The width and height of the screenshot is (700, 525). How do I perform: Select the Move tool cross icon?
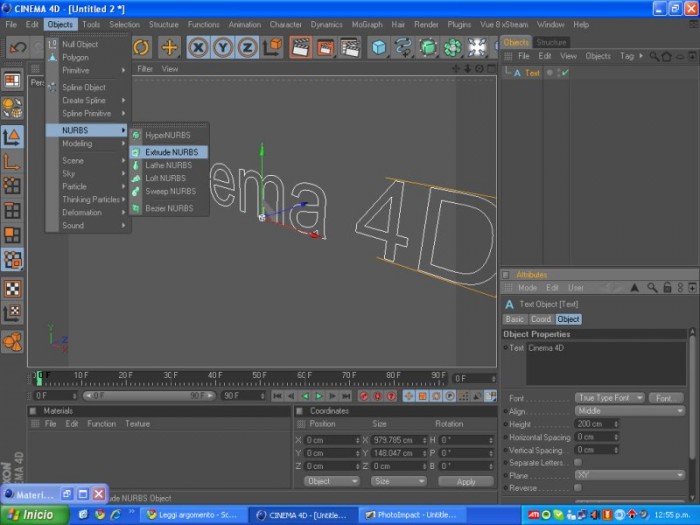169,47
